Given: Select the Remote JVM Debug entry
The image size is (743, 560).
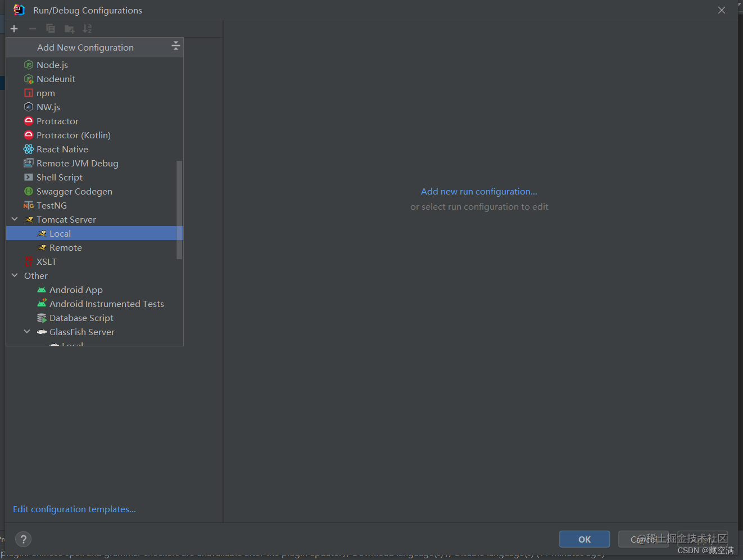Looking at the screenshot, I should coord(94,163).
